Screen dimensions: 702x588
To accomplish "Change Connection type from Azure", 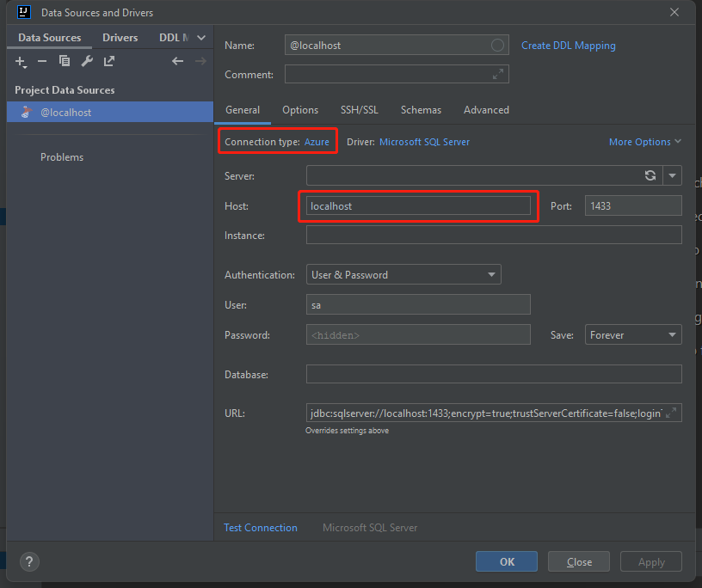I will pos(316,141).
